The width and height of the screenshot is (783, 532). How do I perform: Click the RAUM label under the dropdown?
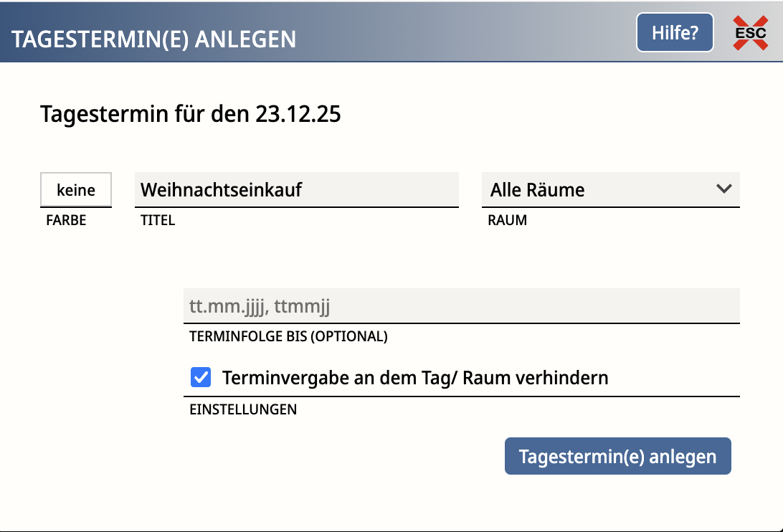[x=507, y=221]
